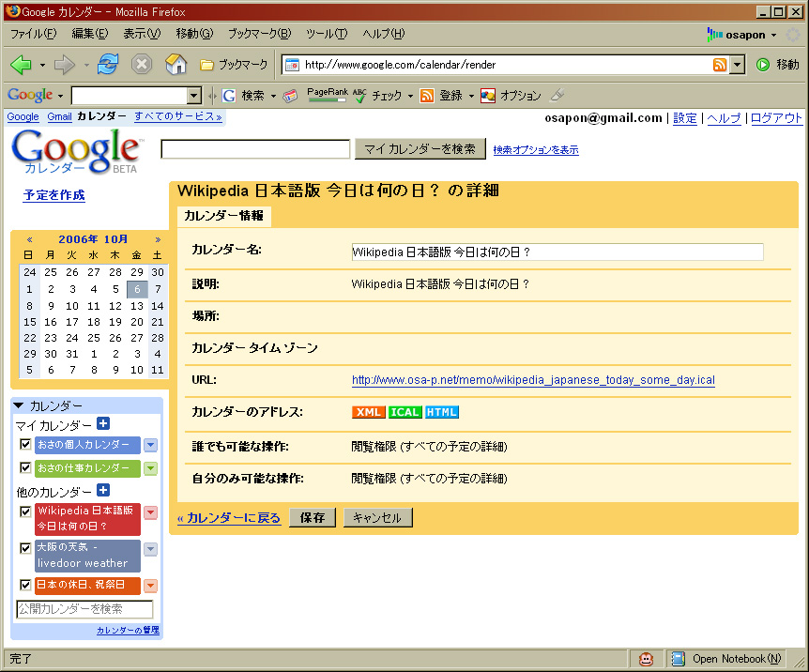Open the PageRank indicator
The image size is (809, 672).
click(328, 95)
